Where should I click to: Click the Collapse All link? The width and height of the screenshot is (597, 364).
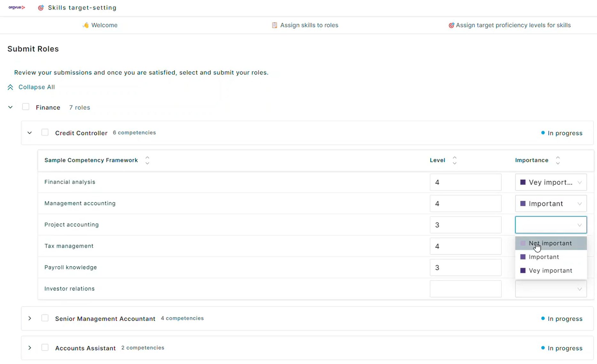pyautogui.click(x=36, y=87)
